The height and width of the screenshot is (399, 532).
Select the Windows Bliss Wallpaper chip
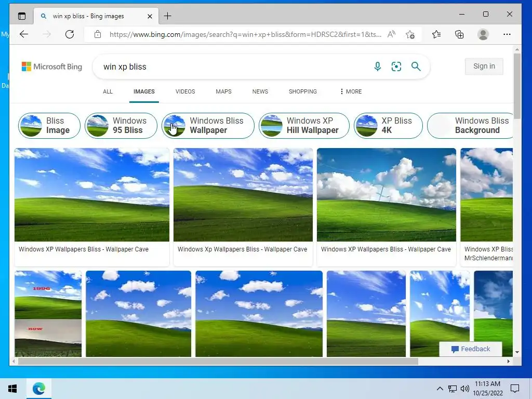pos(208,126)
